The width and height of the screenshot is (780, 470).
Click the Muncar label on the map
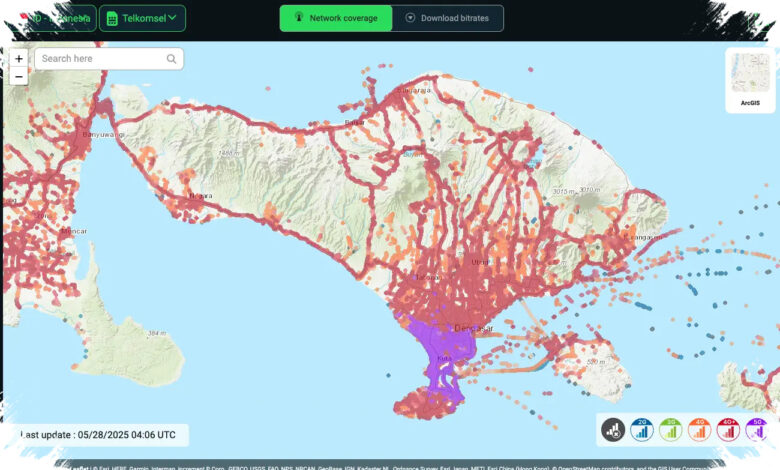(74, 231)
